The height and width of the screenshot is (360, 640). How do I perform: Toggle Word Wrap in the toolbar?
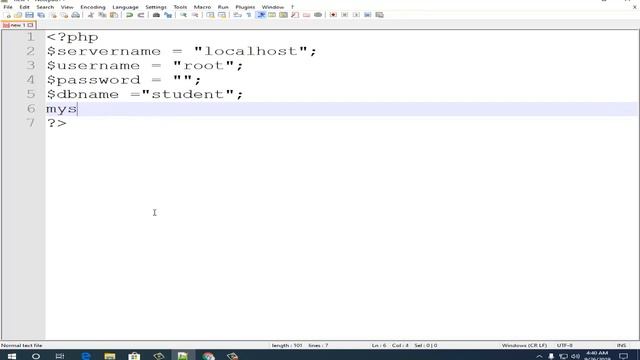tap(237, 15)
